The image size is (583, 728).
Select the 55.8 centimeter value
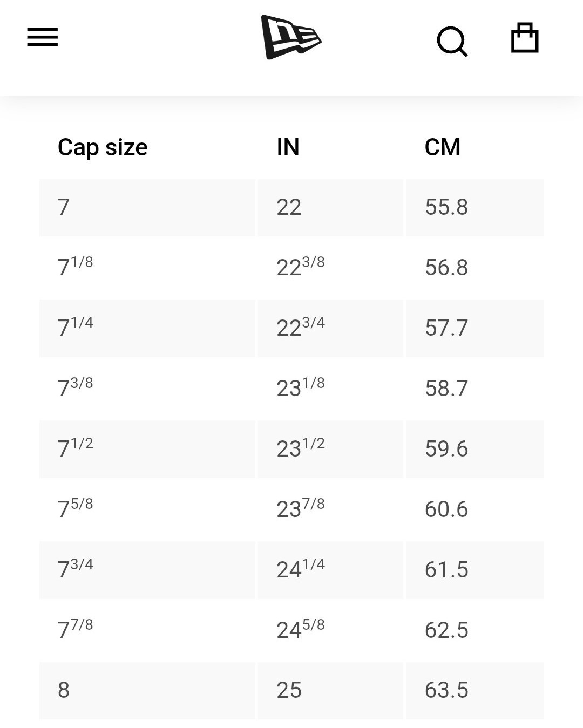pyautogui.click(x=446, y=207)
